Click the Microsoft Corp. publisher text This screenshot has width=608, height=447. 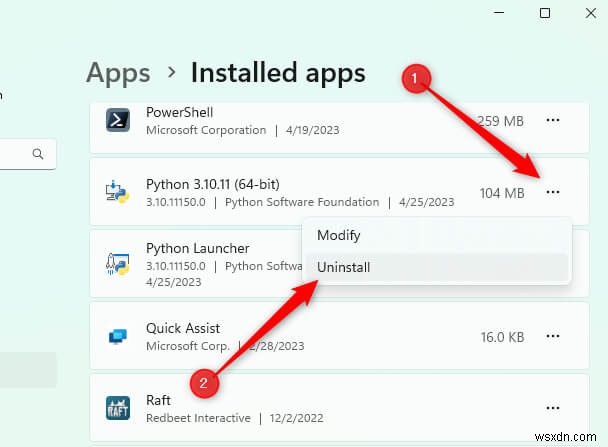(188, 346)
